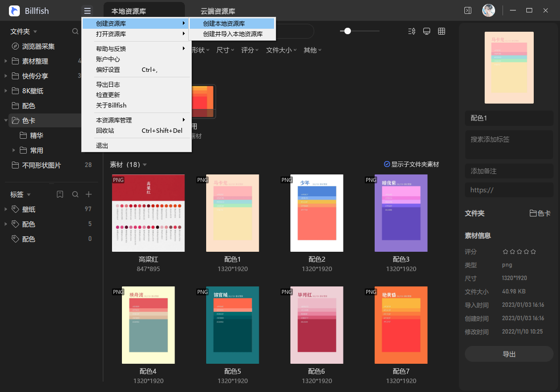Select the grid layout view icon
This screenshot has width=560, height=392.
click(x=442, y=31)
